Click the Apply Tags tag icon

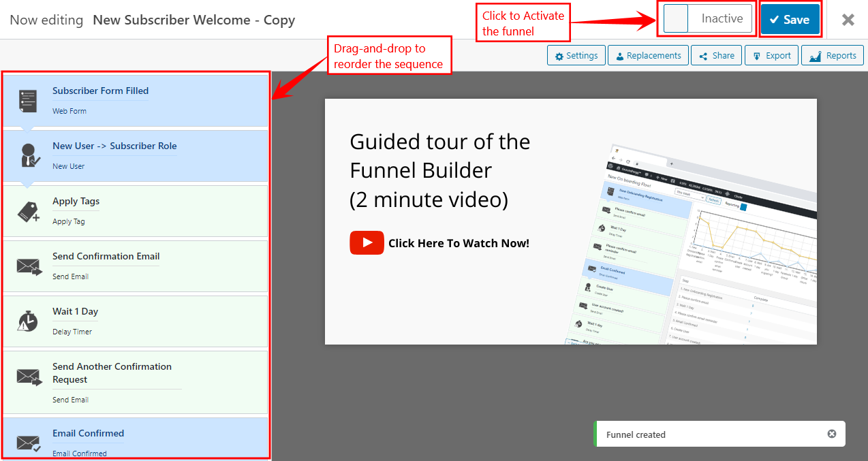click(x=27, y=212)
